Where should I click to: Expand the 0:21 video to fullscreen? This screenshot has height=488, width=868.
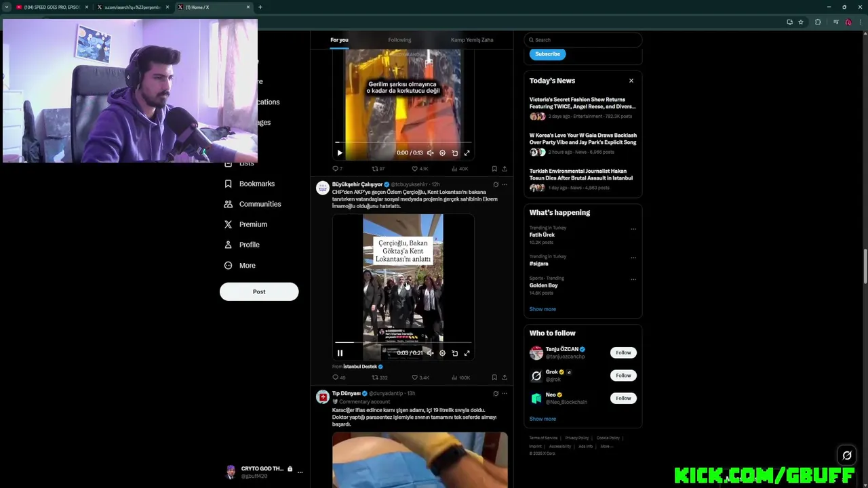pyautogui.click(x=467, y=352)
